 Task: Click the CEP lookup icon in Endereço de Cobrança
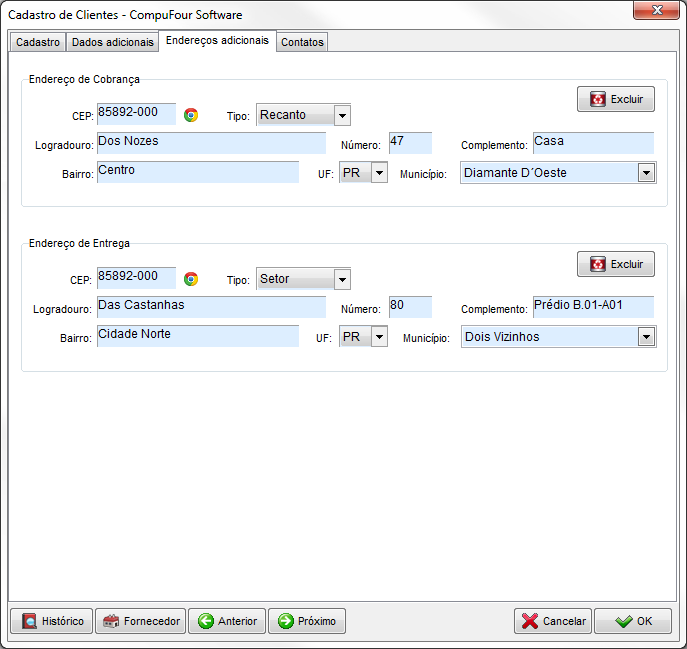pyautogui.click(x=191, y=115)
